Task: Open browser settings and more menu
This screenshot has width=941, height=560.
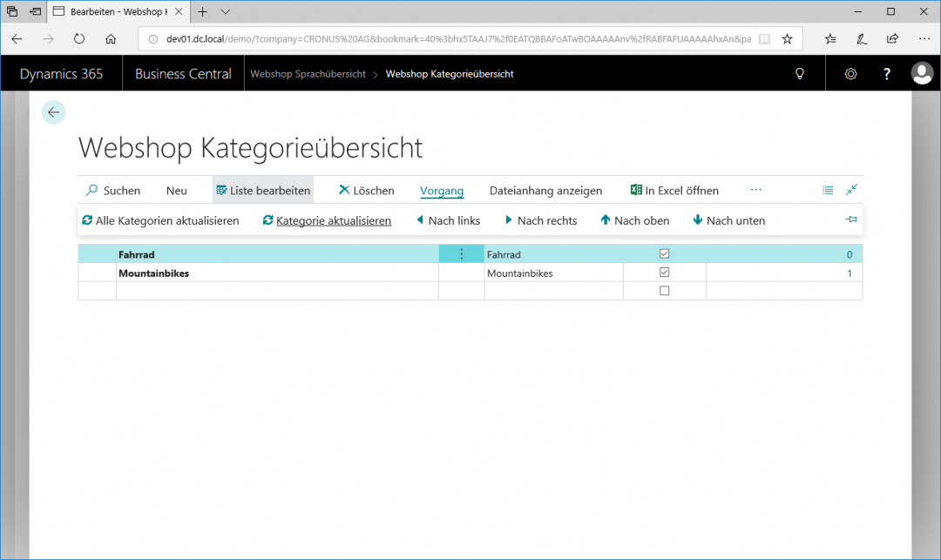Action: pos(924,39)
